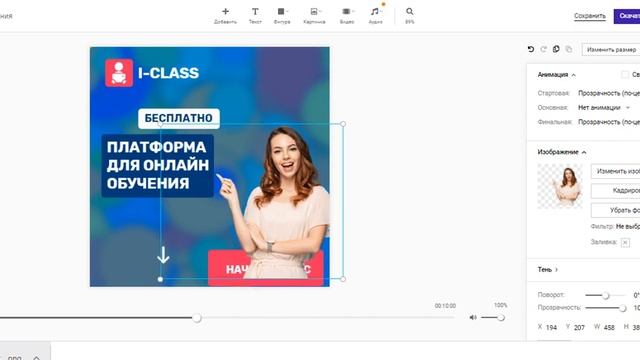Open the Фильтр selection
Viewport: 640px width, 360px height.
click(628, 226)
